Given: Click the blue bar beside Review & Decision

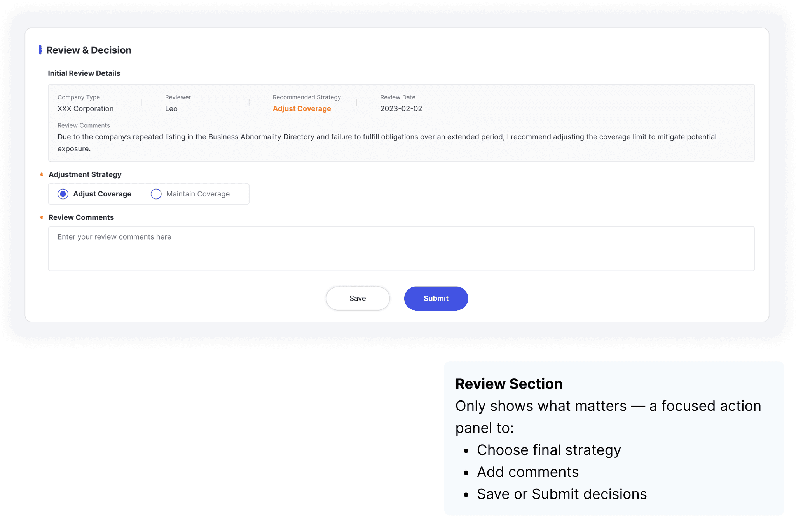Looking at the screenshot, I should click(40, 50).
